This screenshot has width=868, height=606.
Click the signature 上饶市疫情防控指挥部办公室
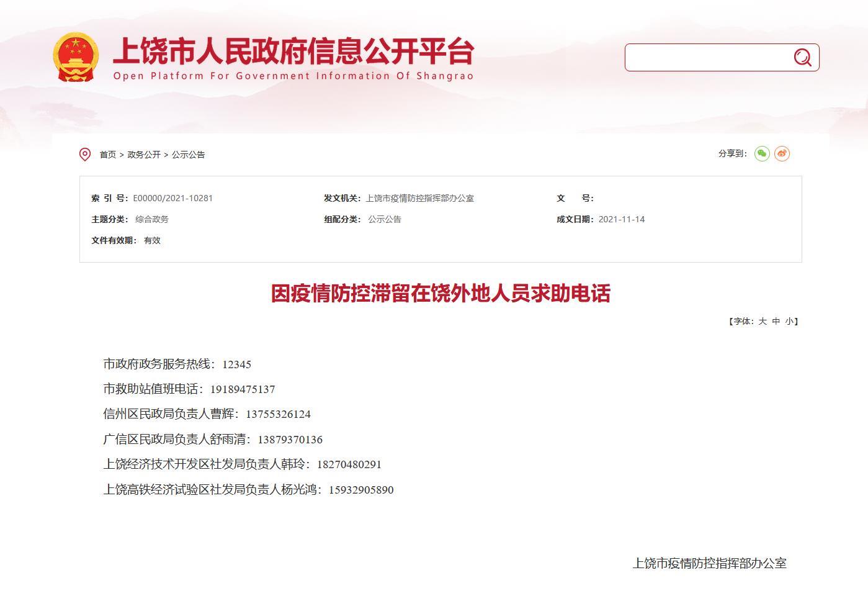pos(709,564)
